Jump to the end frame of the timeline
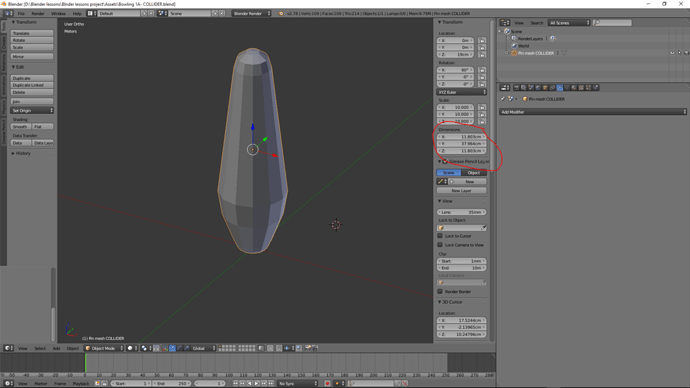This screenshot has width=690, height=388. pos(271,384)
